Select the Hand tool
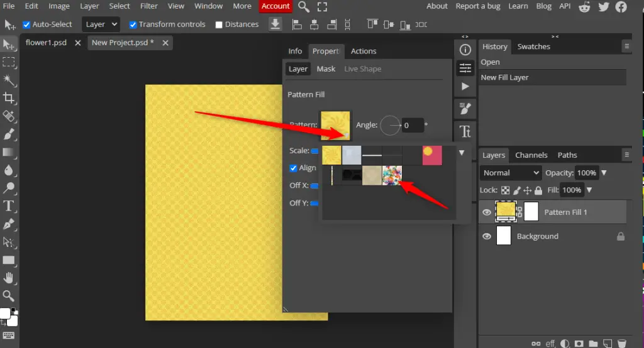 pos(9,278)
